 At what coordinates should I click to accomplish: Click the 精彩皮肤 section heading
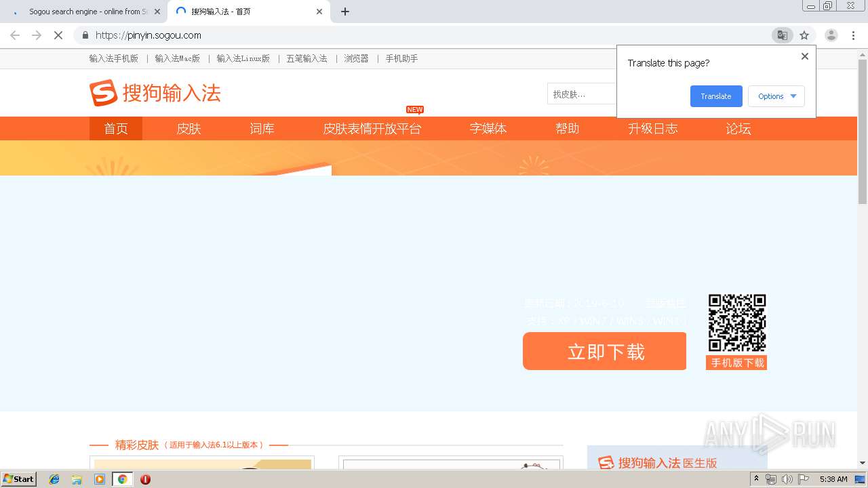point(137,445)
